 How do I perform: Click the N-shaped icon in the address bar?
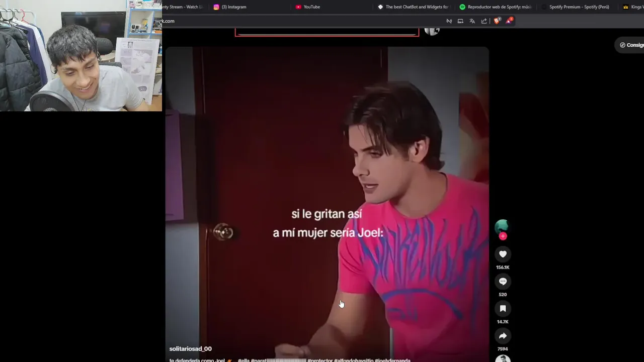pyautogui.click(x=449, y=21)
